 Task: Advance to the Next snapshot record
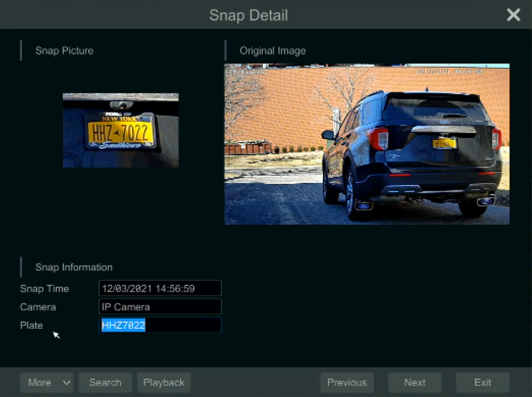click(x=414, y=382)
